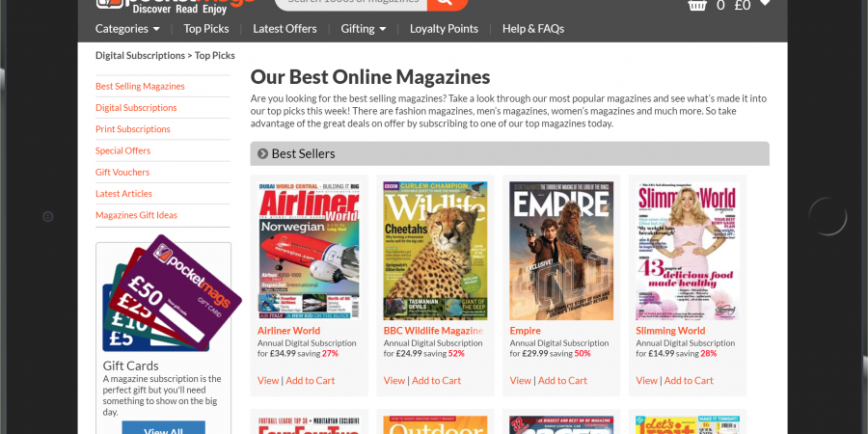Viewport: 868px width, 434px height.
Task: Open Help & FAQs page
Action: [533, 29]
